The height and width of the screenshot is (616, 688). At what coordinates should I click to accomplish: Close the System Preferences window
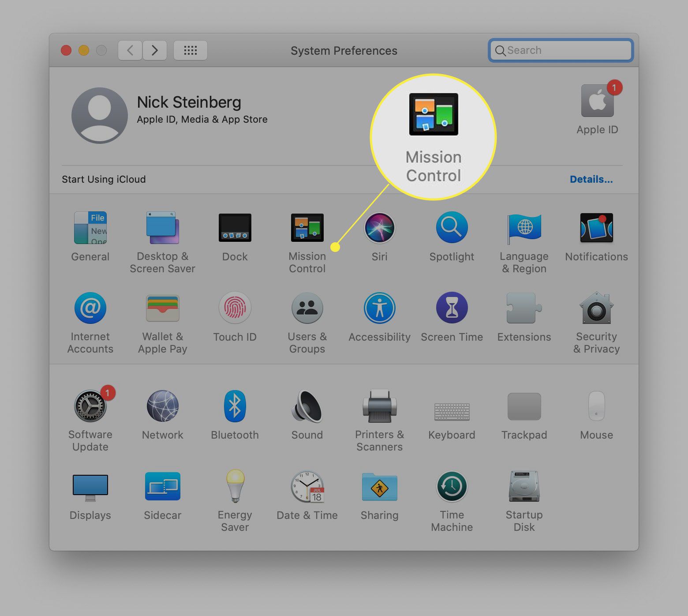[66, 50]
